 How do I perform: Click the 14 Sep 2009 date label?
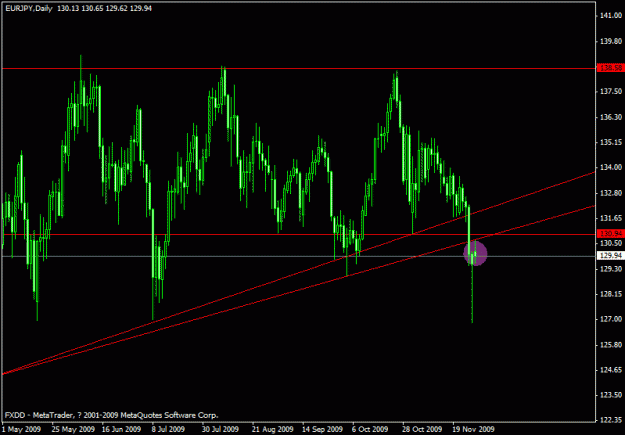[x=322, y=429]
